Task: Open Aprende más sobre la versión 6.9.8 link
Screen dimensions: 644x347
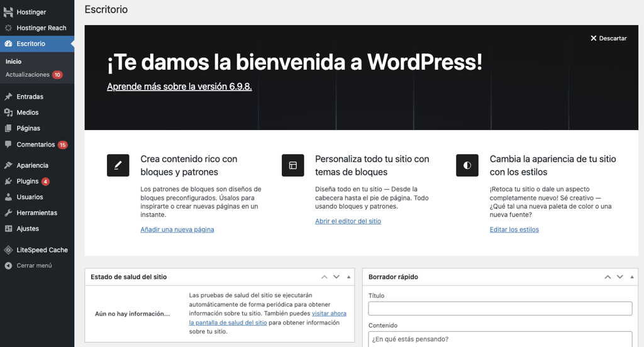Action: (179, 87)
